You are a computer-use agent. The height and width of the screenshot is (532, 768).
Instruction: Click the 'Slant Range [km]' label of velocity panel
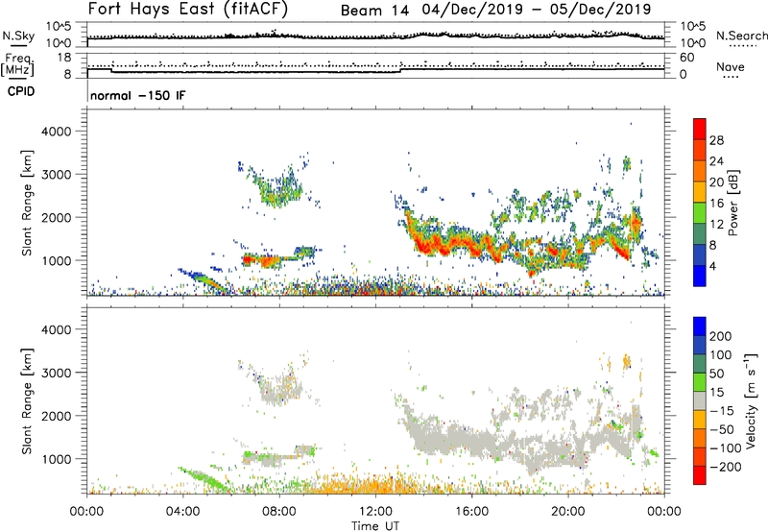coord(27,400)
